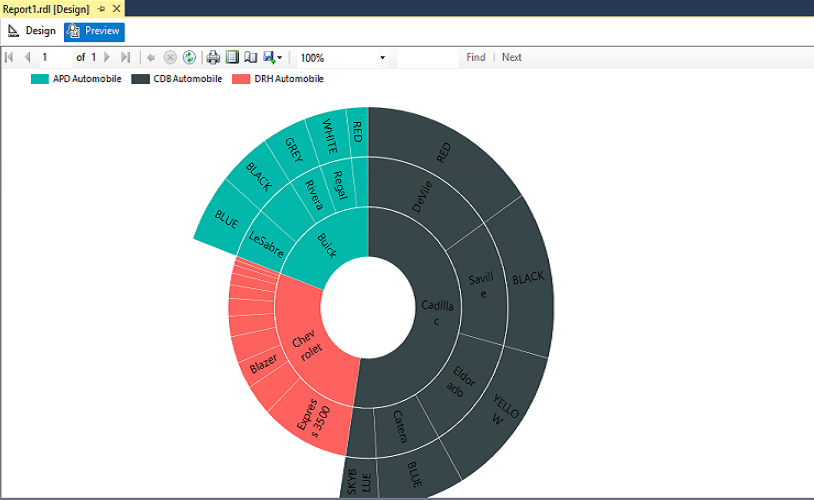This screenshot has width=814, height=500.
Task: Click the SKYBLUE outer segment
Action: [359, 482]
